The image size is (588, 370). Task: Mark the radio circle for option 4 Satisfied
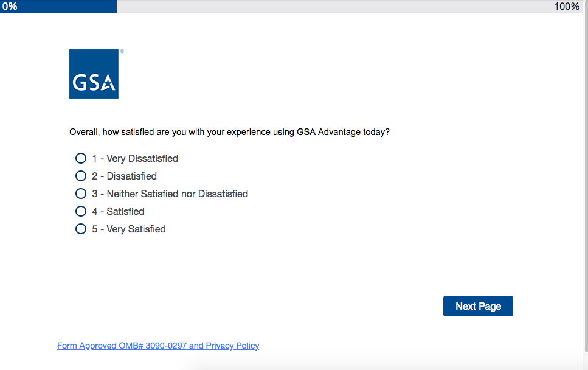pos(81,211)
